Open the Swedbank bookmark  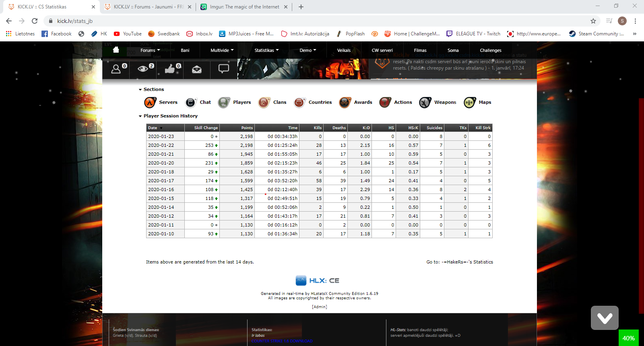[164, 34]
